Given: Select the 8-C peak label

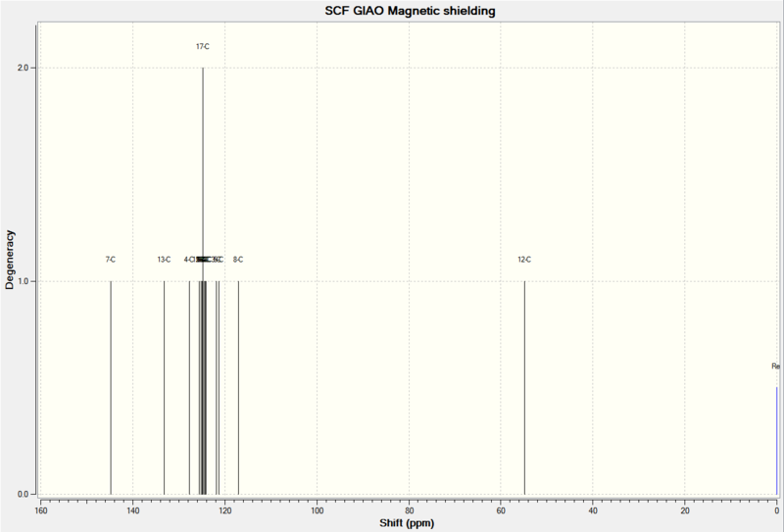Looking at the screenshot, I should (x=238, y=260).
